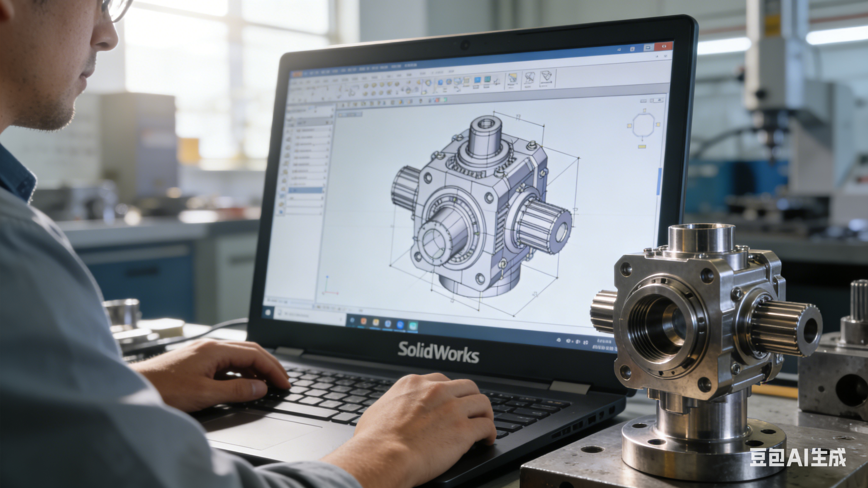This screenshot has width=868, height=488.
Task: Expand arrow beside the first feature tree item
Action: (331, 130)
